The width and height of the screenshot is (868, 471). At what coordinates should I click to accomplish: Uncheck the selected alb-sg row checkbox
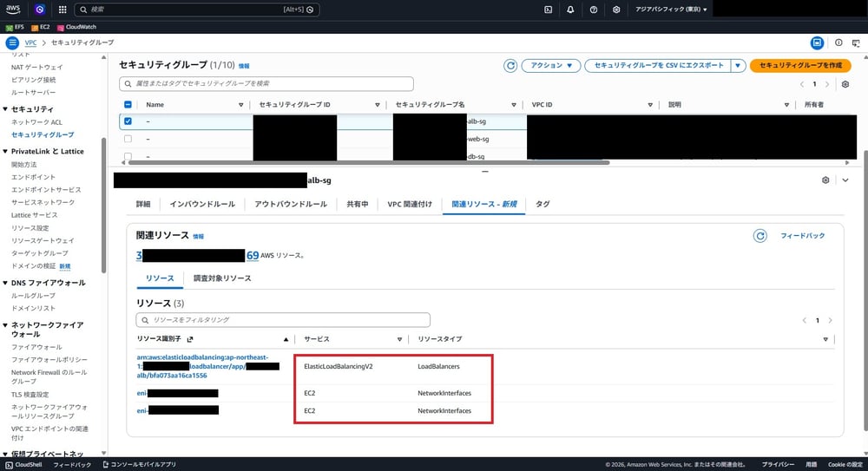[128, 121]
